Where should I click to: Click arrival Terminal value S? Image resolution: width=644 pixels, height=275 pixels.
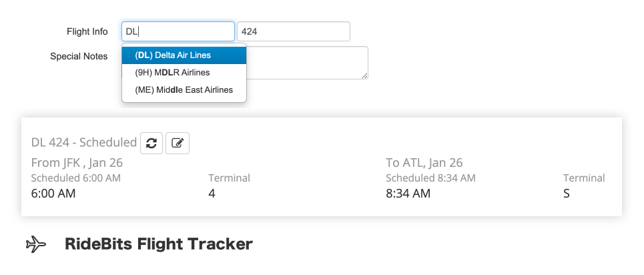point(567,194)
